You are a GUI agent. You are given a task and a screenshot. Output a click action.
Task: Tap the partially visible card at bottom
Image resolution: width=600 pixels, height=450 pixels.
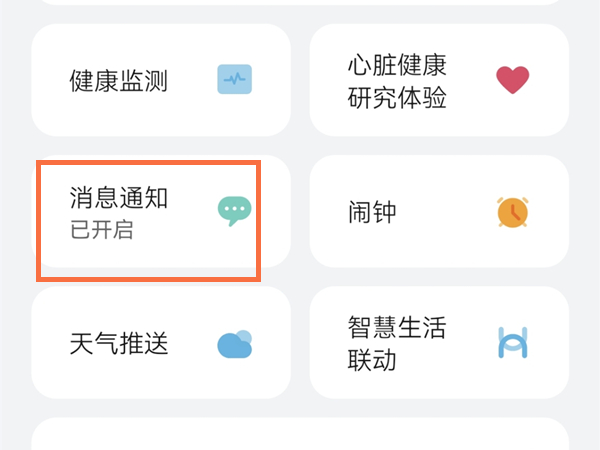point(300,435)
